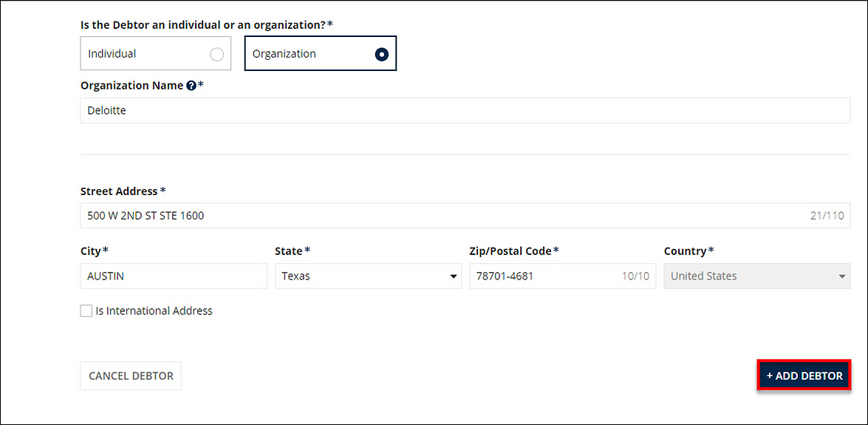This screenshot has width=868, height=425.
Task: Enable the Is International Address checkbox
Action: tap(86, 311)
